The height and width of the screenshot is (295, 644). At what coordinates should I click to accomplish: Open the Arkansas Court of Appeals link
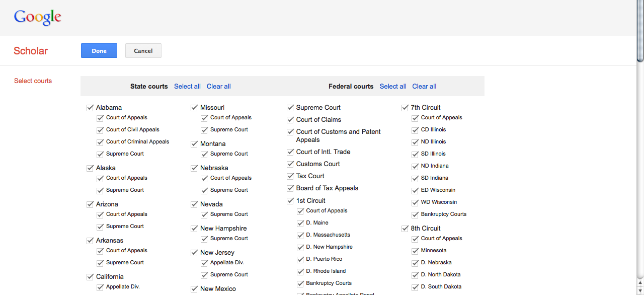click(x=126, y=250)
